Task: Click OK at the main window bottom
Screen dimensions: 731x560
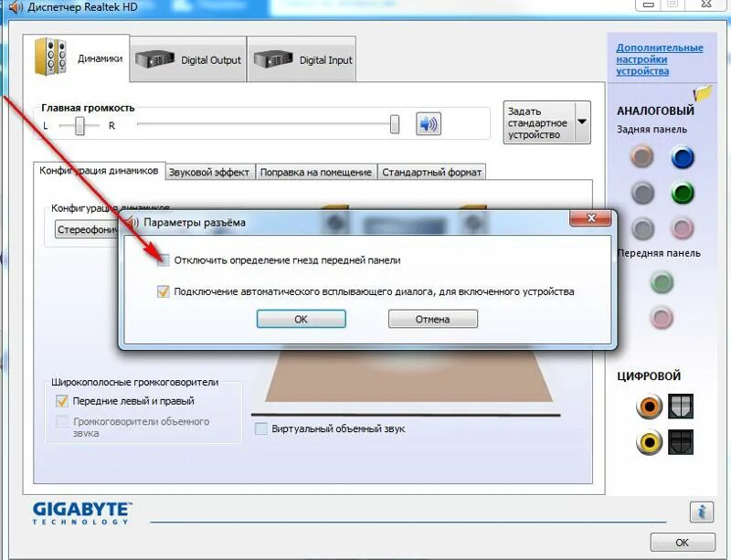Action: click(682, 543)
